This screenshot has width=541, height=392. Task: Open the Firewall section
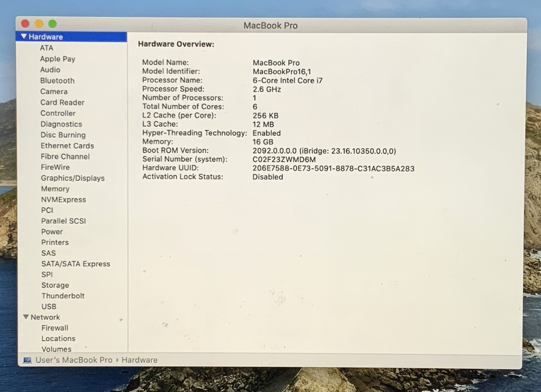click(x=55, y=328)
